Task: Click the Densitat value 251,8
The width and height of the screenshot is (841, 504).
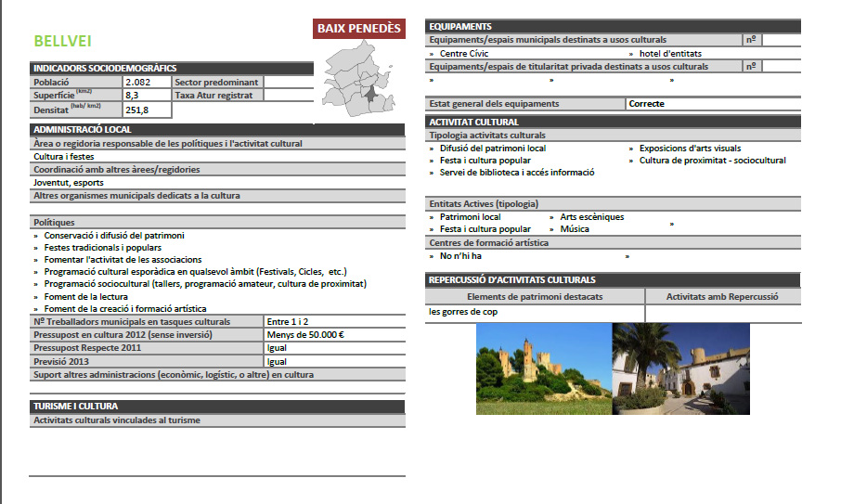Action: 136,110
